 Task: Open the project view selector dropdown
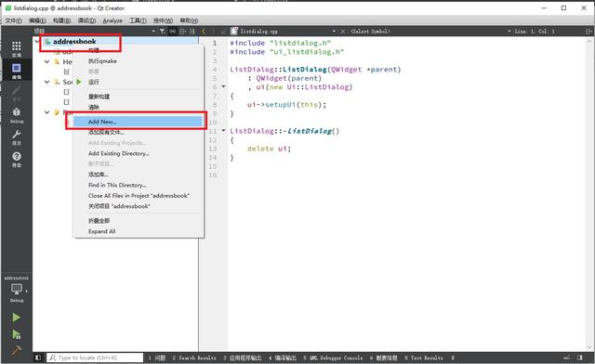(x=153, y=31)
